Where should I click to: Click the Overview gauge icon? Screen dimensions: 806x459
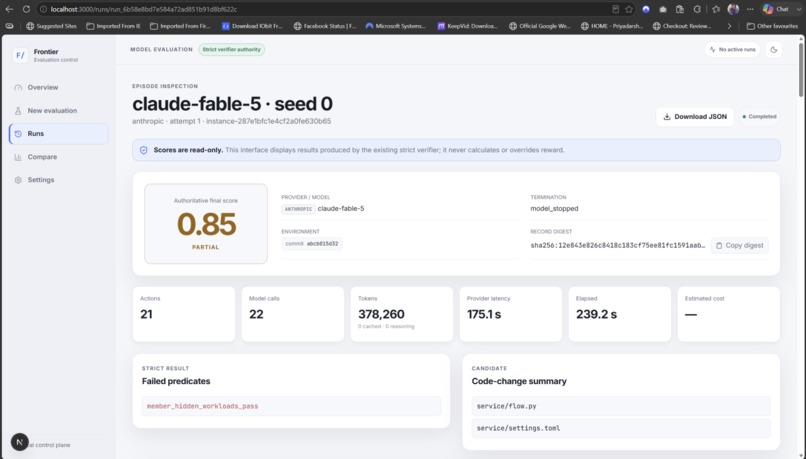click(x=18, y=87)
